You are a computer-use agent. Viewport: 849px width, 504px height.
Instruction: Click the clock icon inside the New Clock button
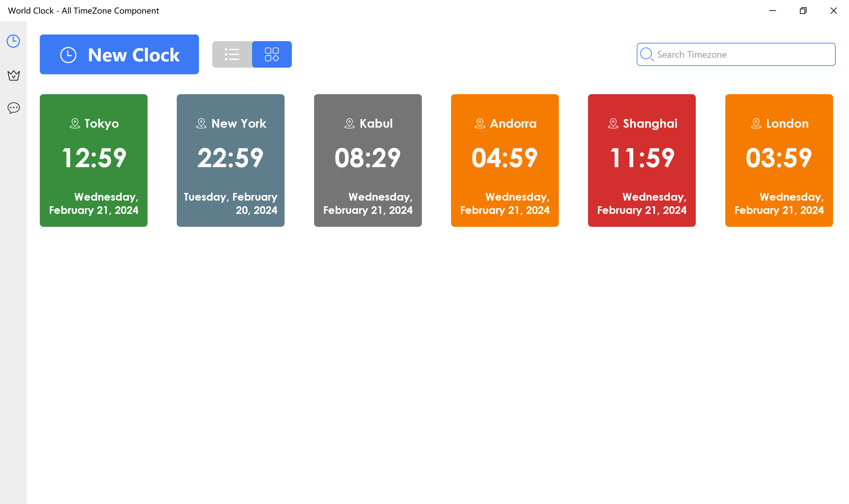68,54
